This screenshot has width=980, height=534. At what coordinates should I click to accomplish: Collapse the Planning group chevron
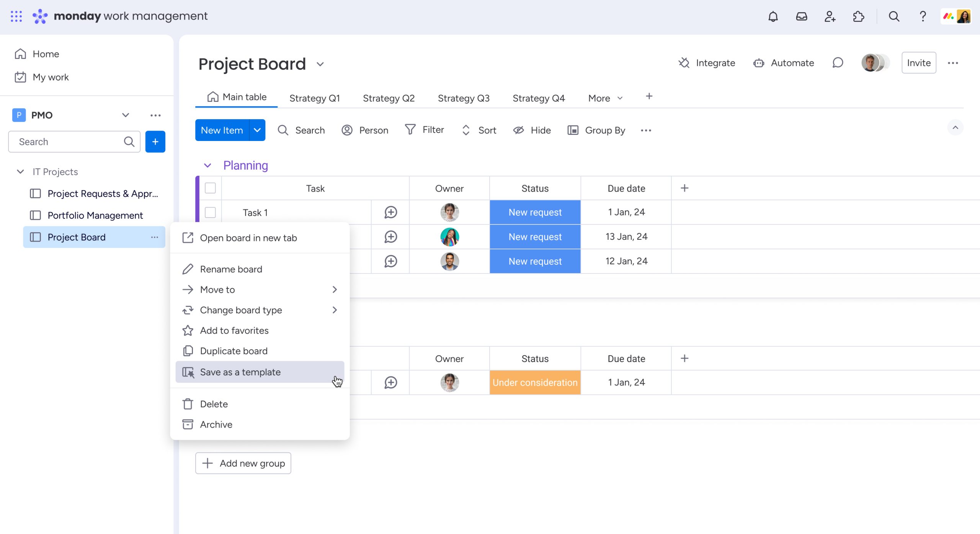pyautogui.click(x=207, y=165)
